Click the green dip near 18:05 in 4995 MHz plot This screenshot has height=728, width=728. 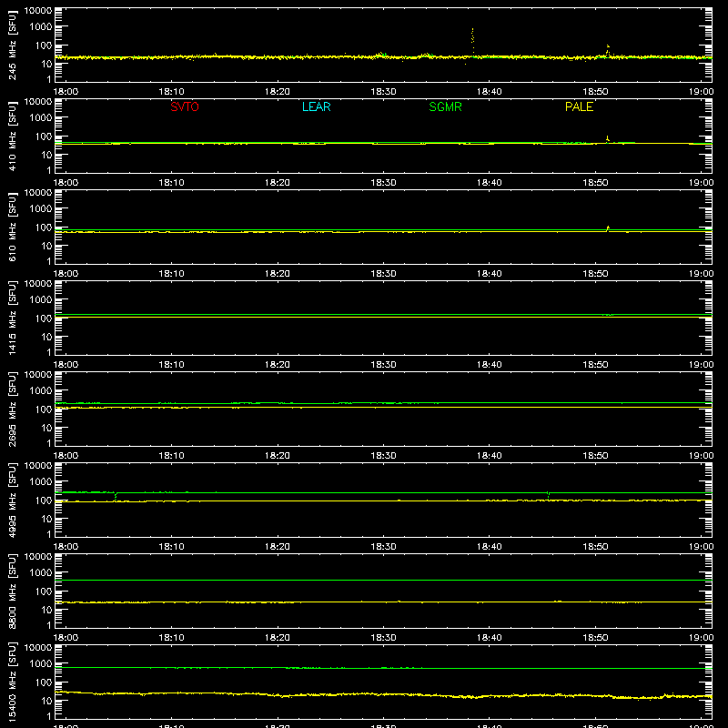[x=116, y=496]
